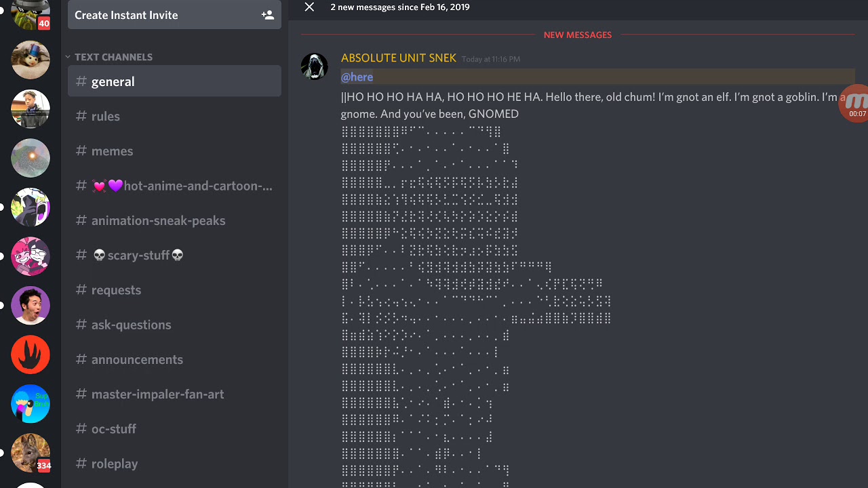The height and width of the screenshot is (488, 868).
Task: Dismiss the new messages notification bar
Action: point(309,7)
